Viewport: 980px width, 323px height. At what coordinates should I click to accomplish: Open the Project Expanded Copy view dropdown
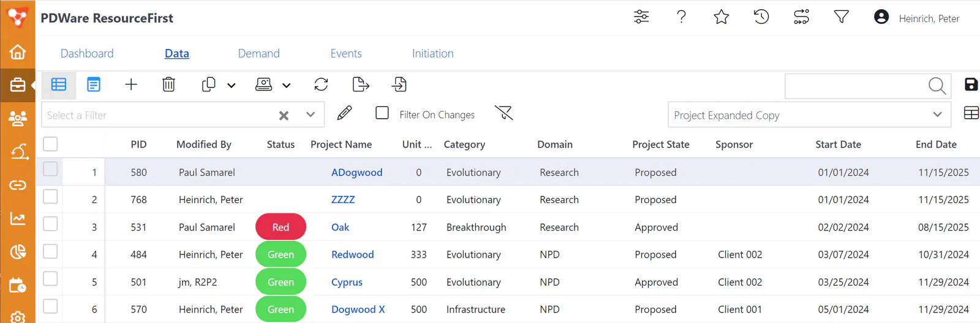pos(809,114)
